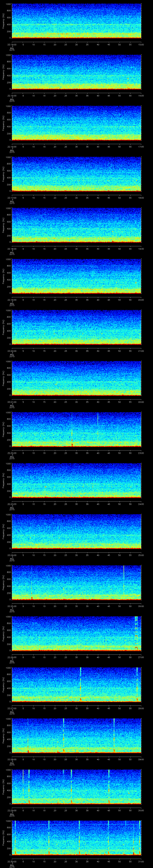Viewport: 153px width, 868px height.
Task: Click the 30-second tick in the 22:14:00 panel
Action: coord(76,44)
